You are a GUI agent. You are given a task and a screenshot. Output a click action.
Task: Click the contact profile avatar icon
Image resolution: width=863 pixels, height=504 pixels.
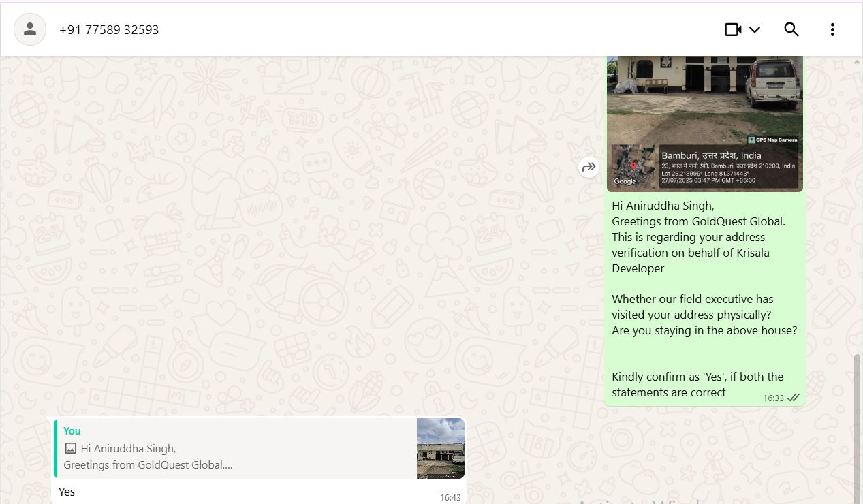pos(30,29)
